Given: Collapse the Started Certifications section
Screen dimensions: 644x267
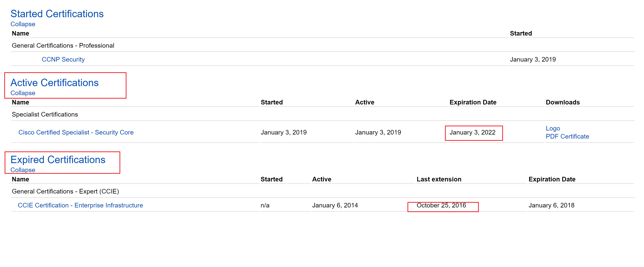Looking at the screenshot, I should (23, 24).
